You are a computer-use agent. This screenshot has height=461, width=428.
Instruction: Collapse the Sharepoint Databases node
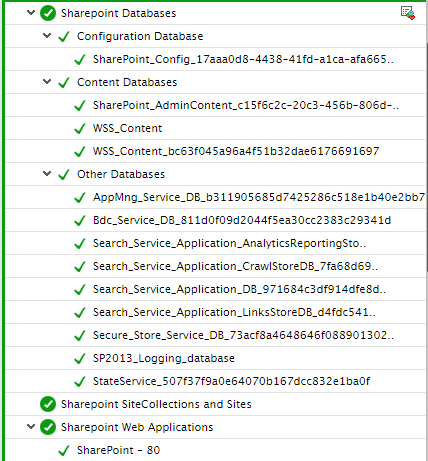pos(31,13)
